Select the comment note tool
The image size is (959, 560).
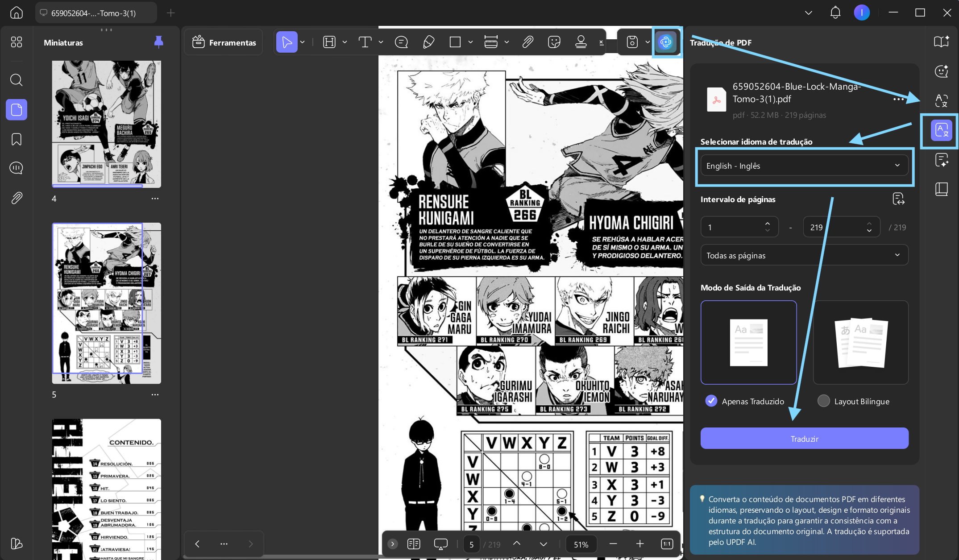(x=401, y=42)
